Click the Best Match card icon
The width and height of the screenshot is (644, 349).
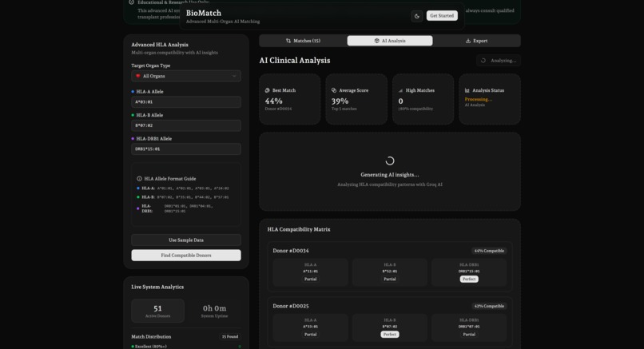[x=268, y=90]
